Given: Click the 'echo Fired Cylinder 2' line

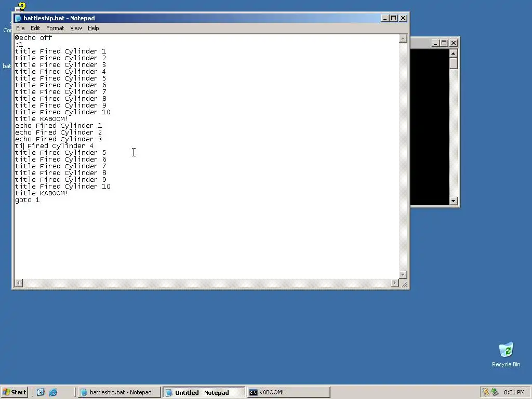Looking at the screenshot, I should click(x=58, y=132).
